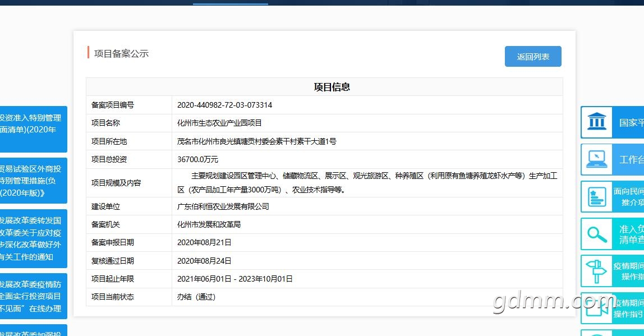This screenshot has width=644, height=336.
Task: Click the 复核通过日期 row label
Action: (x=113, y=261)
